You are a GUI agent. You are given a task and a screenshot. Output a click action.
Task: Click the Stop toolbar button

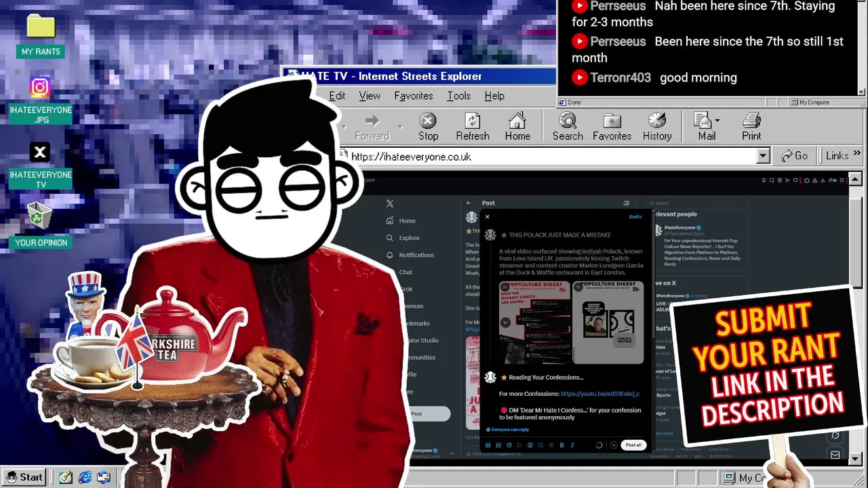[x=428, y=127]
